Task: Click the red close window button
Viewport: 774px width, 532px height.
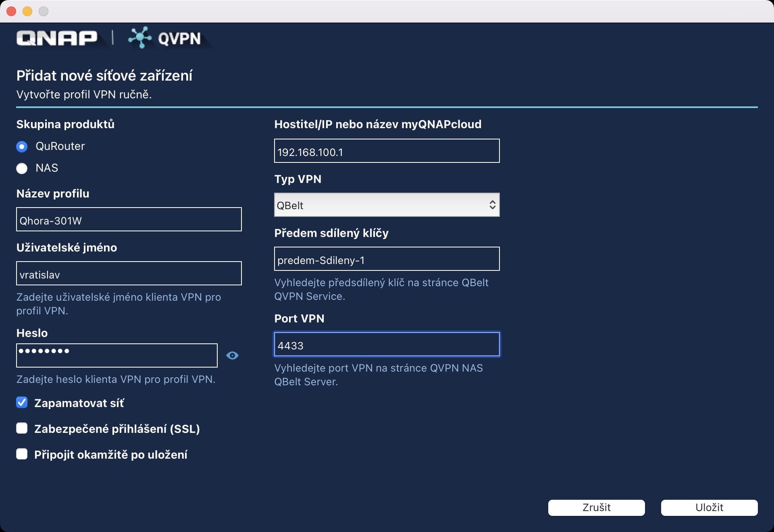Action: coord(11,11)
